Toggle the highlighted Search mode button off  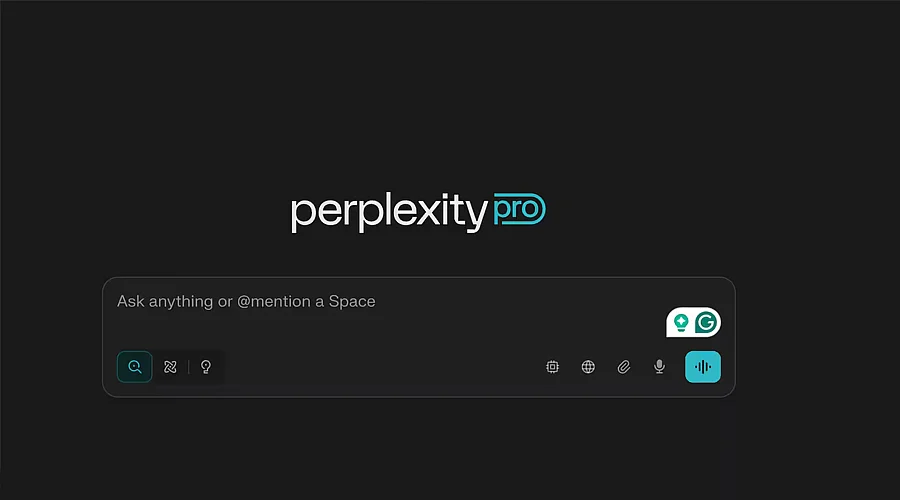[x=134, y=367]
